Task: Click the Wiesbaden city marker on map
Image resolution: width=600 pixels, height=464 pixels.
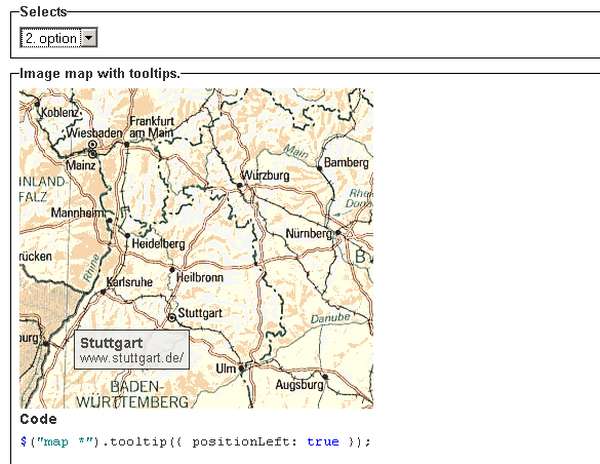Action: (93, 146)
